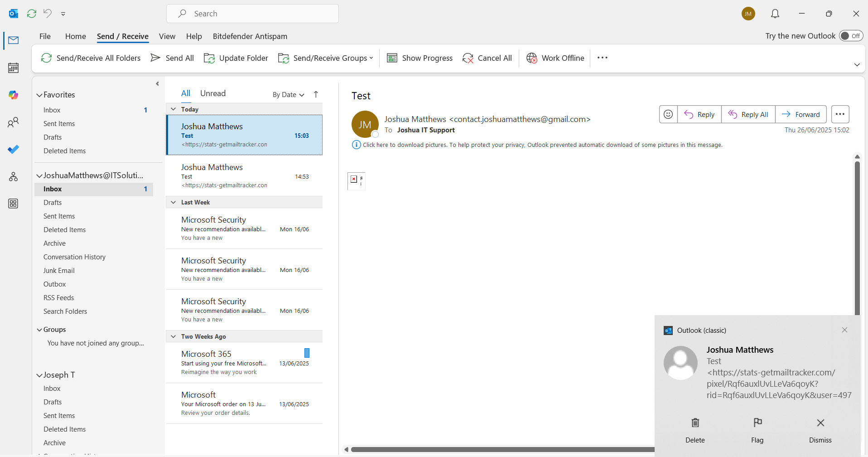
Task: Click the reading pane horizontal scrollbar
Action: [x=503, y=450]
